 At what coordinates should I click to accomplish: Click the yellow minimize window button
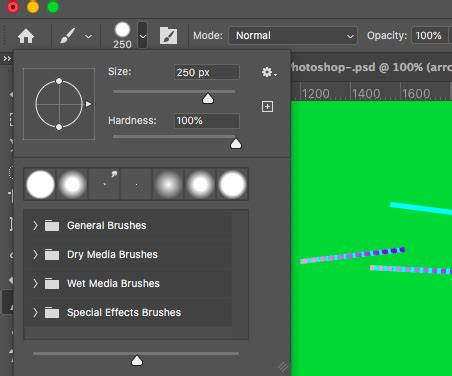33,7
